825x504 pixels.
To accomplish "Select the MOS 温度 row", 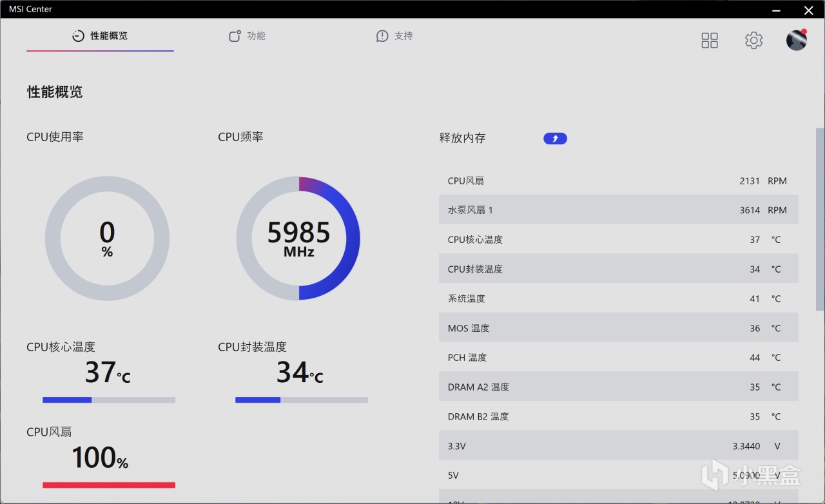I will [619, 328].
